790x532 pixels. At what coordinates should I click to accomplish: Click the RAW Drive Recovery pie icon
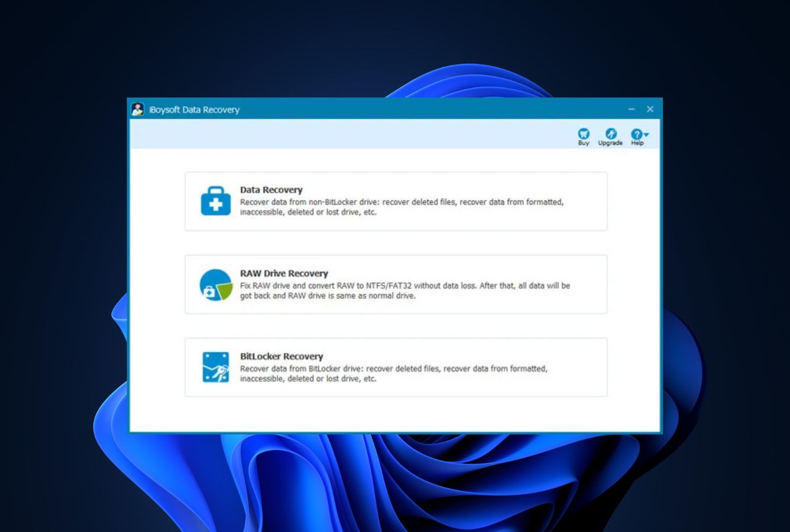(x=216, y=285)
